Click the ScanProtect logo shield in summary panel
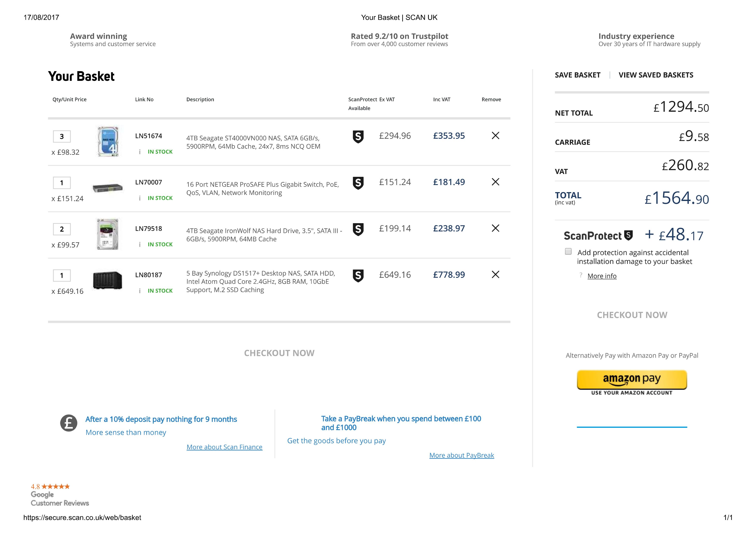This screenshot has height=535, width=756. (629, 235)
